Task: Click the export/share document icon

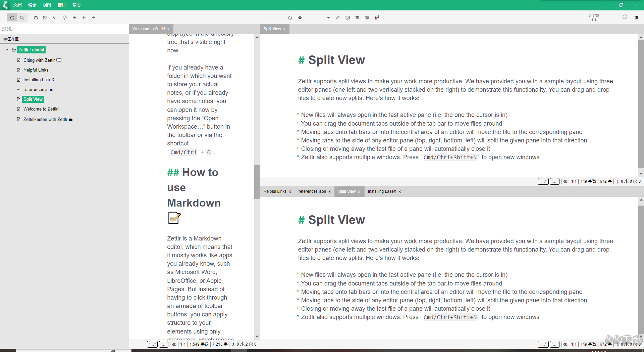Action: point(290,18)
